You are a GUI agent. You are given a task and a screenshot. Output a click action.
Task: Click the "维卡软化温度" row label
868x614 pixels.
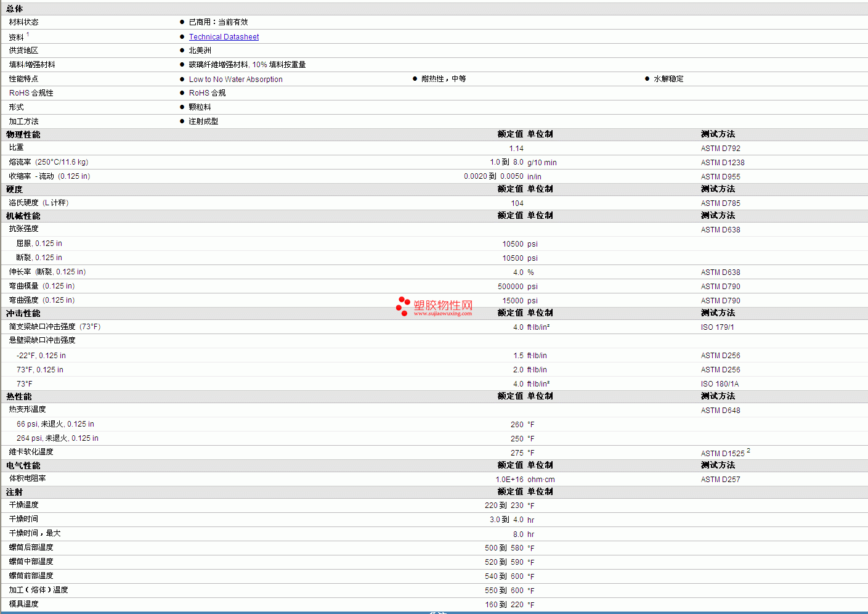coord(31,452)
